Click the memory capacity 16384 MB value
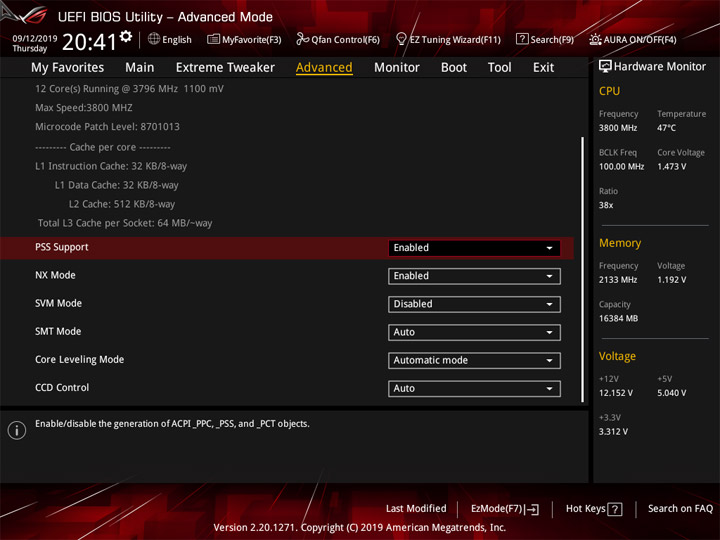The height and width of the screenshot is (540, 720). coord(619,319)
